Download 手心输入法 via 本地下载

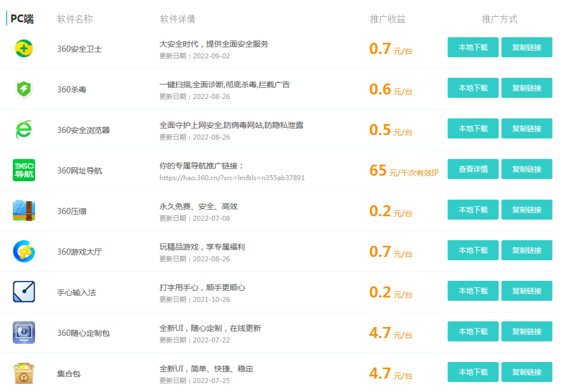[x=473, y=290]
